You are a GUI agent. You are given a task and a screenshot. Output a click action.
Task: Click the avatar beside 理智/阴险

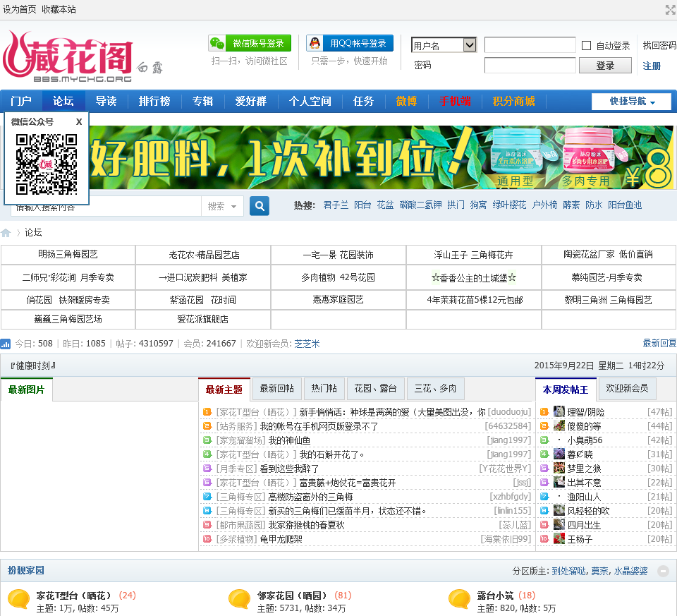tap(559, 411)
